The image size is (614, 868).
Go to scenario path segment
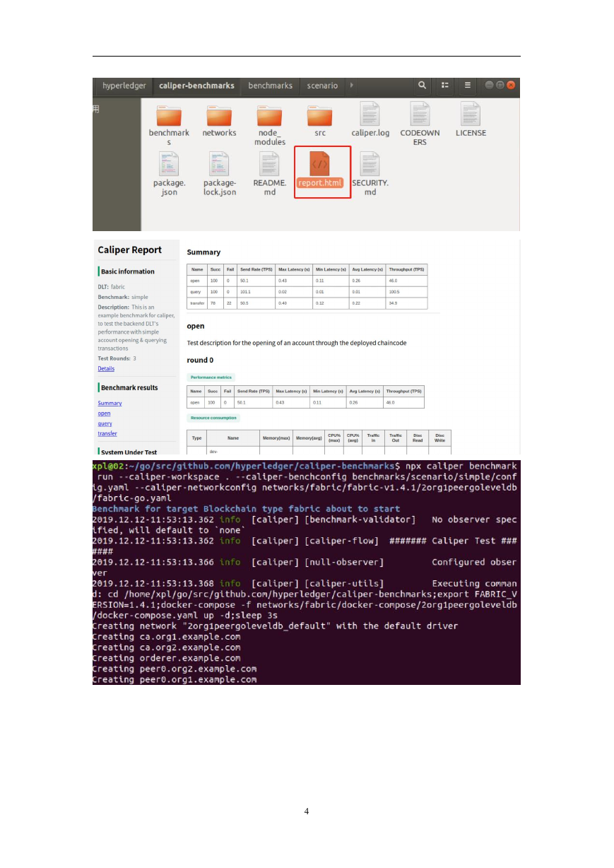click(322, 86)
